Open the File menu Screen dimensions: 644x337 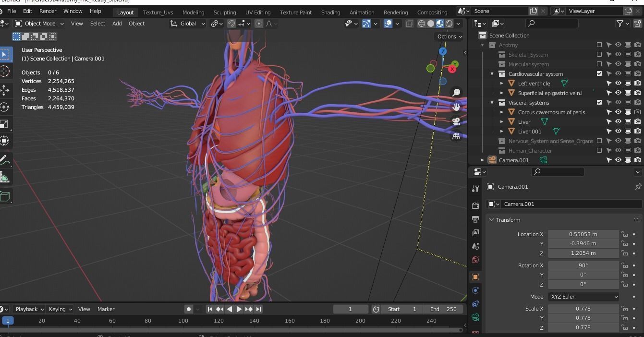click(x=12, y=11)
